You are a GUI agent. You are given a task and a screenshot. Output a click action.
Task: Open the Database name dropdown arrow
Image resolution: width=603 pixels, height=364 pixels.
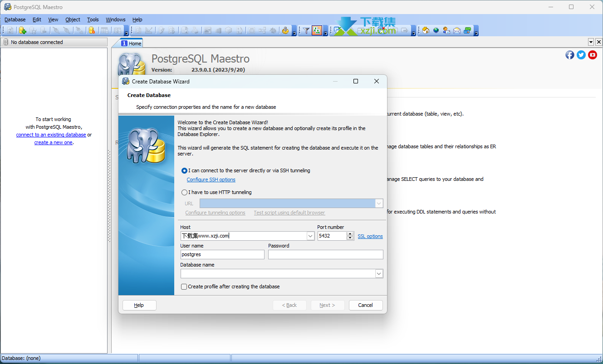coord(379,274)
